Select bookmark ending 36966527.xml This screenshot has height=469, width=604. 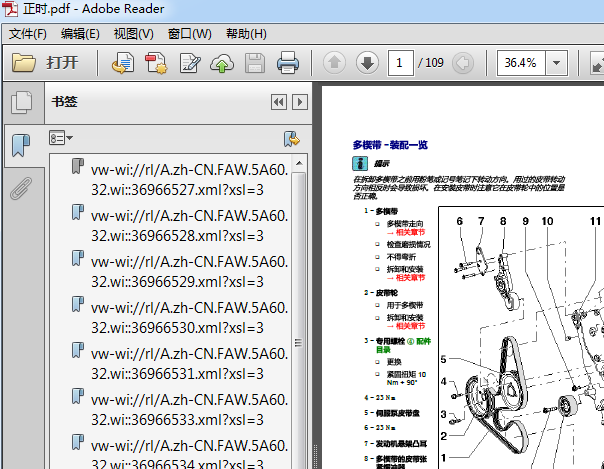[x=189, y=180]
